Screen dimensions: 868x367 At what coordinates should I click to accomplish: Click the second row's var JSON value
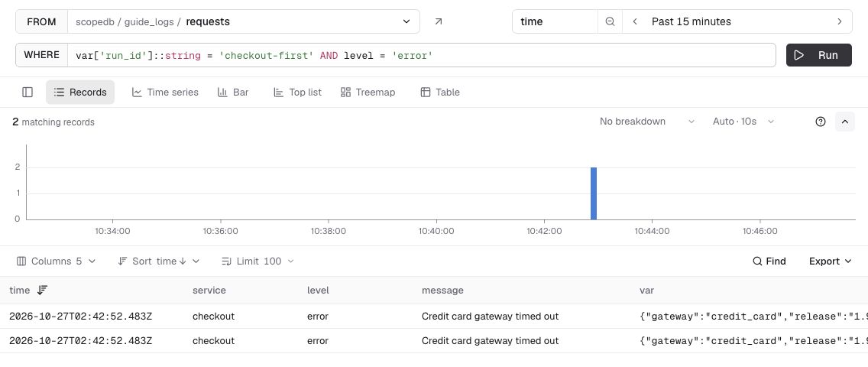753,341
